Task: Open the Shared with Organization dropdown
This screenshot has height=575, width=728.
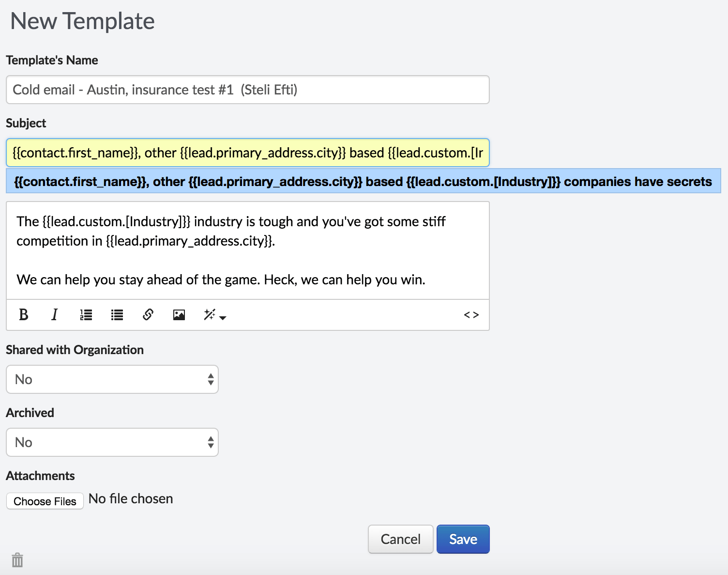Action: click(112, 379)
